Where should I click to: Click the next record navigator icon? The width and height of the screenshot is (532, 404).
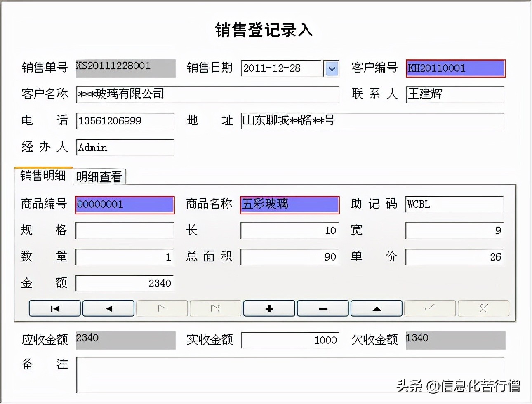[x=162, y=308]
